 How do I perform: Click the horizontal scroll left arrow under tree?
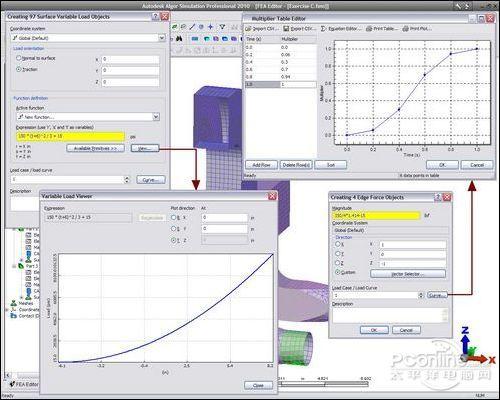coord(8,375)
